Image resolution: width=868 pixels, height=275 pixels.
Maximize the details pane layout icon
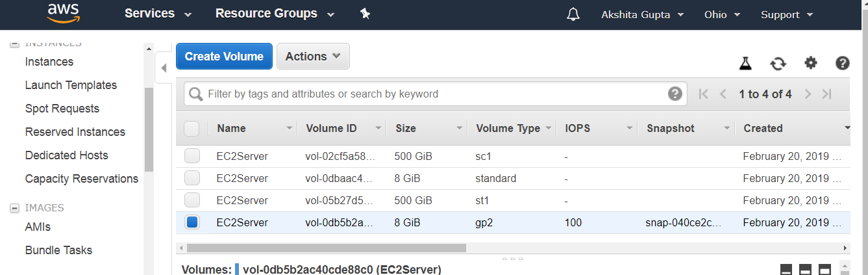pos(825,269)
